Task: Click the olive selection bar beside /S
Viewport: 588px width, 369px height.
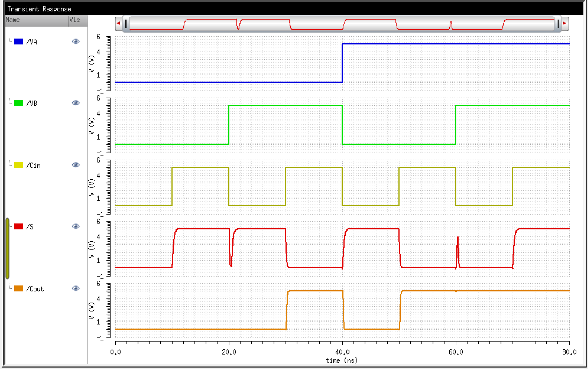Action: pos(7,249)
